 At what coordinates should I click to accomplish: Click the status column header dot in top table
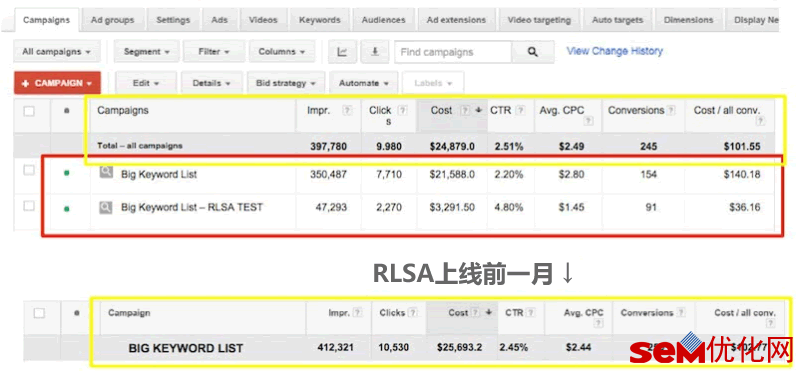coord(67,111)
